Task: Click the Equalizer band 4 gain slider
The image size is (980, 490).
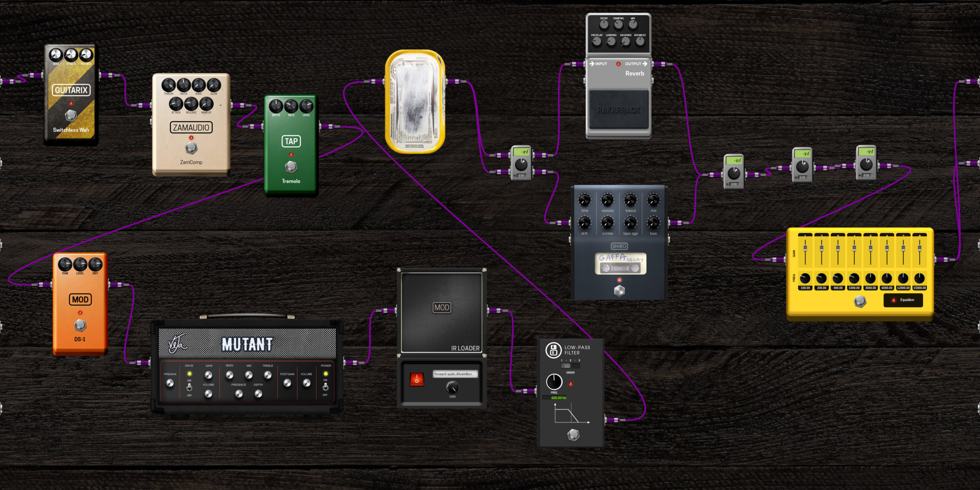Action: pyautogui.click(x=854, y=252)
